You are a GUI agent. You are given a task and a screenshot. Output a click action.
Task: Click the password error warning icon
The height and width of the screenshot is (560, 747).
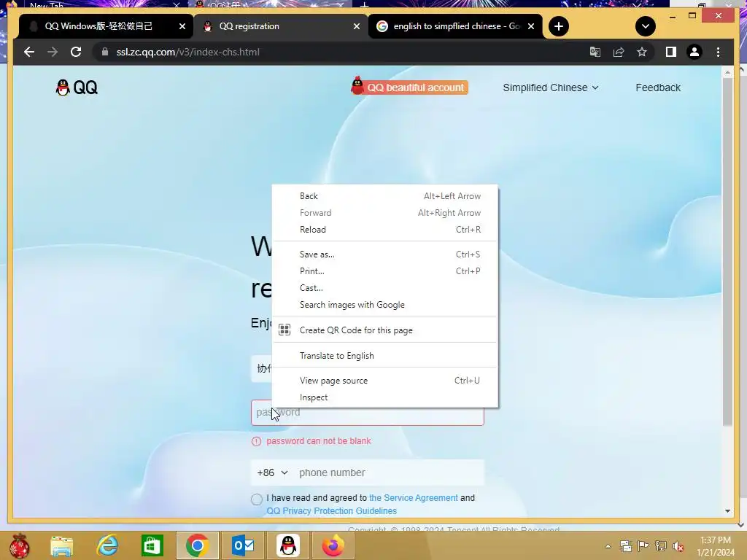256,441
